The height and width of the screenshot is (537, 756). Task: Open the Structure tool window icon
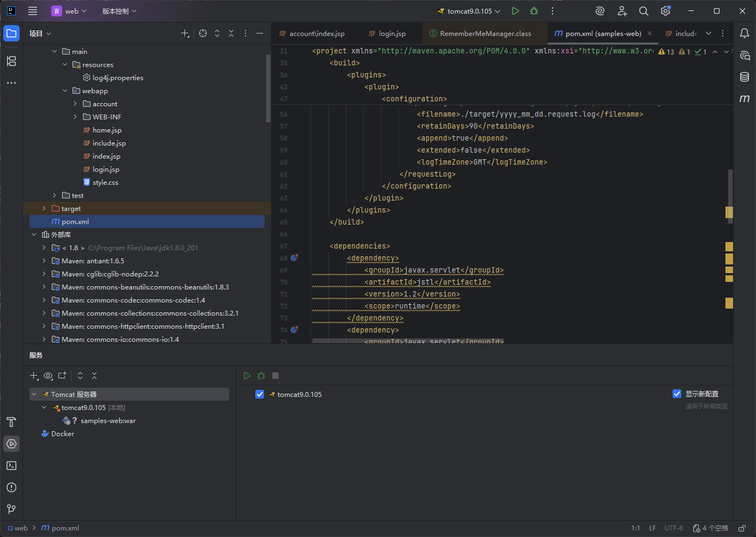point(11,61)
